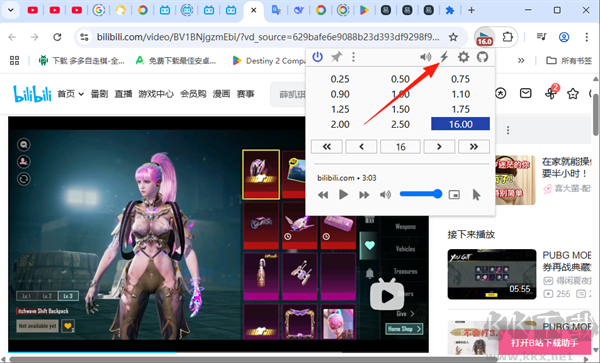Open the Destiny 2 Compa bookmark

(269, 60)
